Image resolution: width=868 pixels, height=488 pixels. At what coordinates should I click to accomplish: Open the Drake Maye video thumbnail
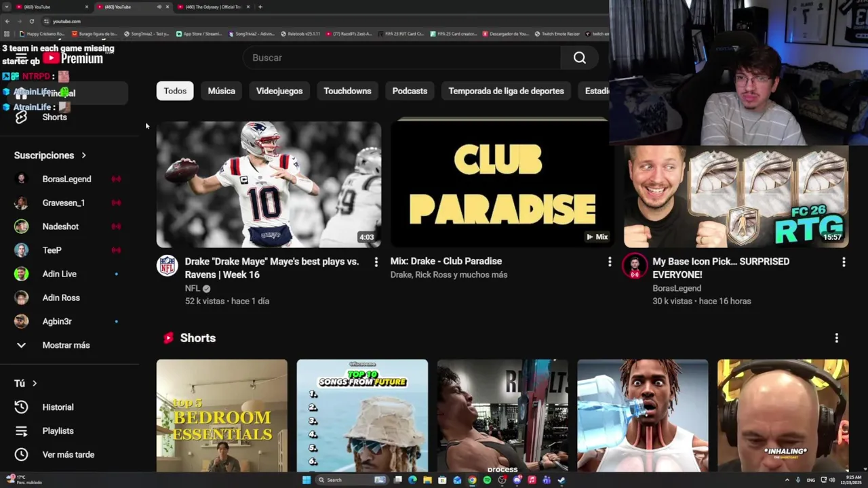tap(269, 184)
